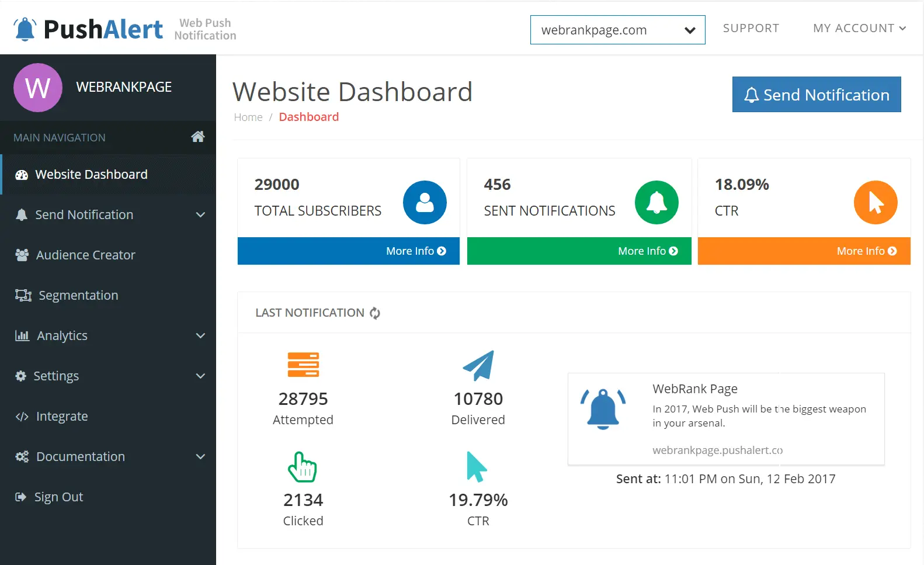Click the 456 sent notifications count

[497, 185]
